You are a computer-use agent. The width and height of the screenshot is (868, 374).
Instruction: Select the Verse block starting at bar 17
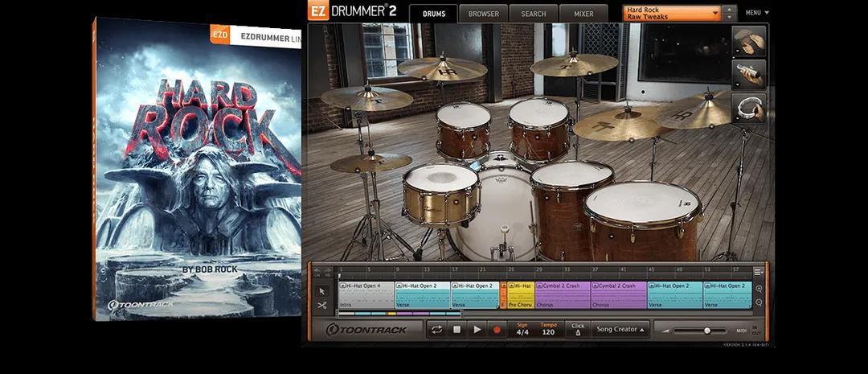[x=476, y=294]
